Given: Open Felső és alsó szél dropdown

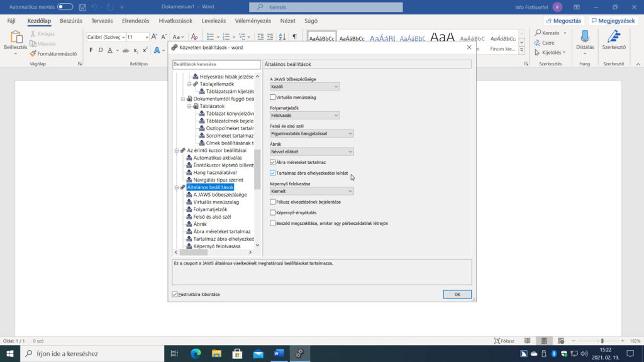Looking at the screenshot, I should coord(311,133).
